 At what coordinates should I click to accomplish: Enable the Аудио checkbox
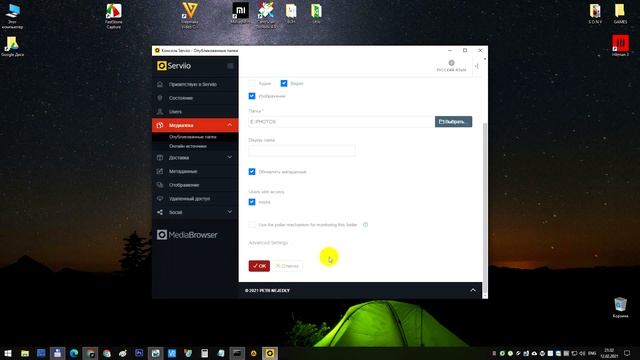point(252,83)
